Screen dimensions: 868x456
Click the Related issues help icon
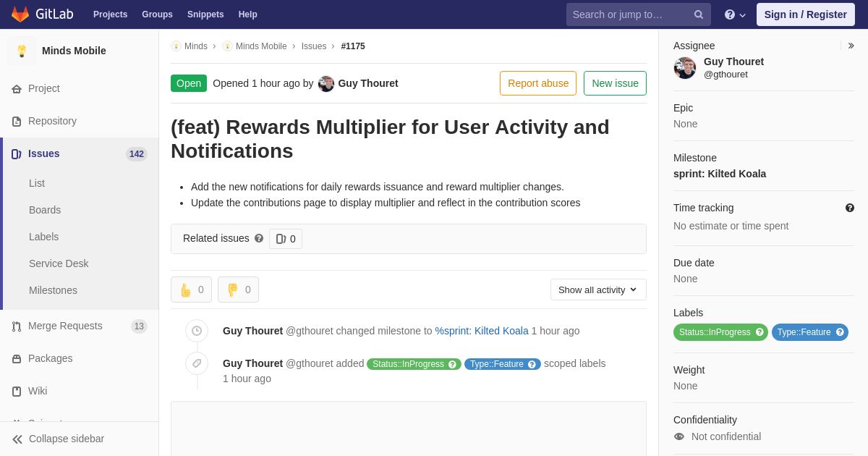(259, 238)
